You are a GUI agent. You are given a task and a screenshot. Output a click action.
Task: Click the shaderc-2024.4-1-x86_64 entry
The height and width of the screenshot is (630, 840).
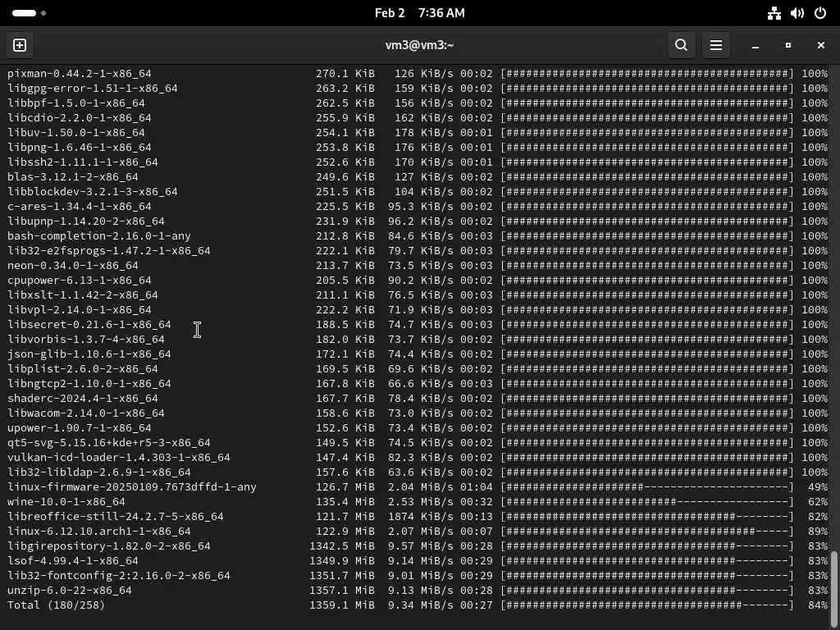coord(83,398)
